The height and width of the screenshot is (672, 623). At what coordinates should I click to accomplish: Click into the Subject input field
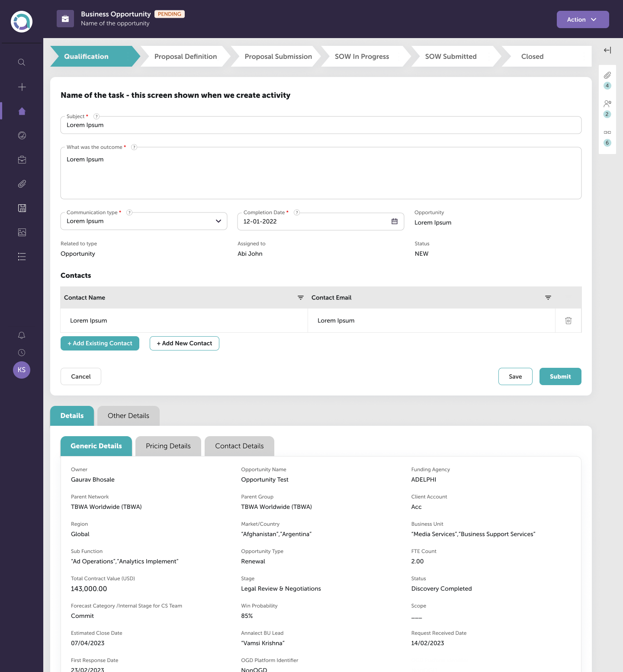click(320, 125)
